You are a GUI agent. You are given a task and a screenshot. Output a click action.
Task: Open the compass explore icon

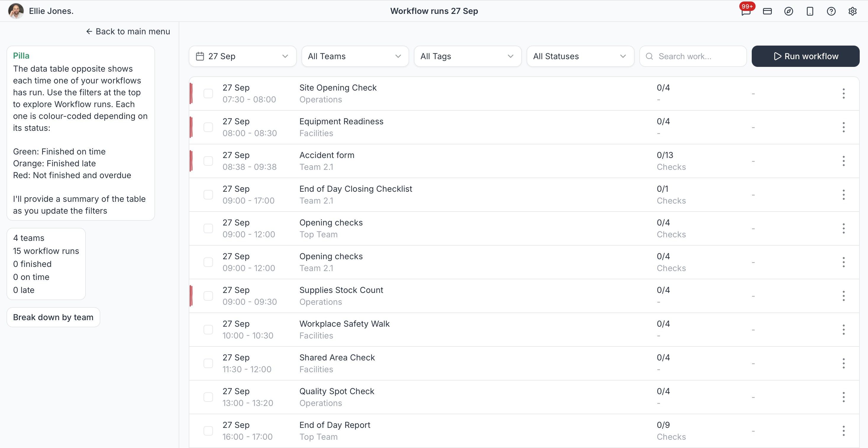[x=788, y=12]
